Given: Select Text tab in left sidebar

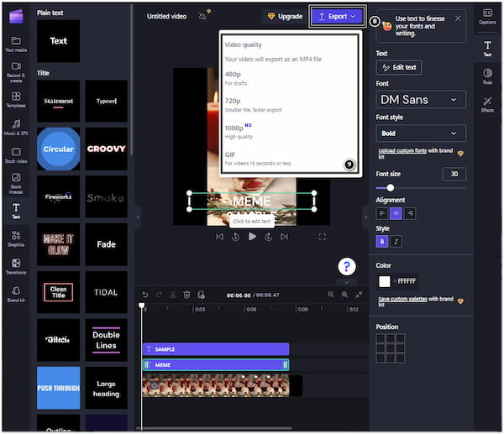Looking at the screenshot, I should tap(16, 211).
